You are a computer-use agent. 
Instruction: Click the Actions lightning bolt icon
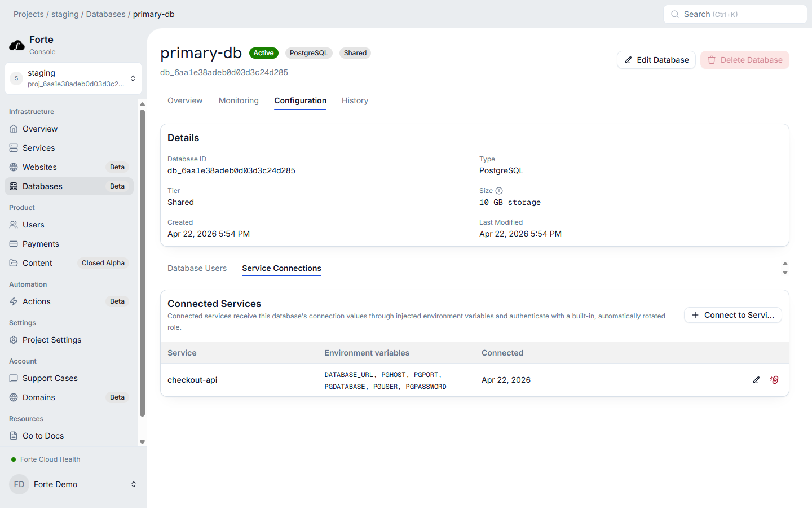(x=14, y=301)
